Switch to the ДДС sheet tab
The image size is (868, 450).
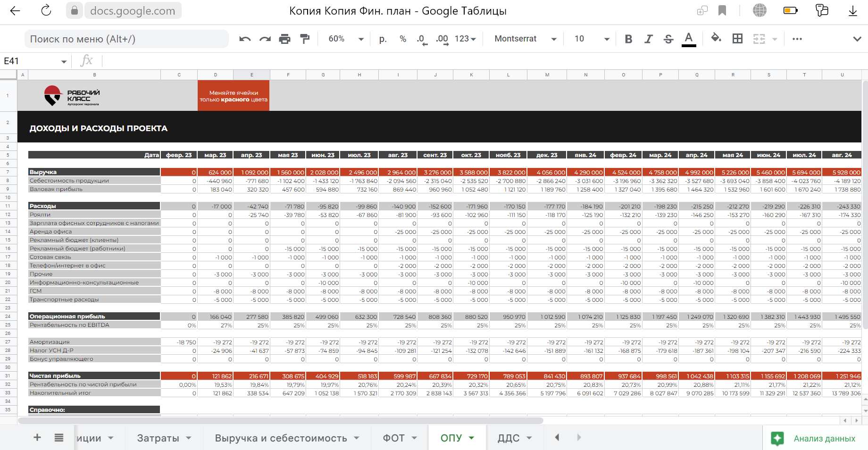pos(509,438)
